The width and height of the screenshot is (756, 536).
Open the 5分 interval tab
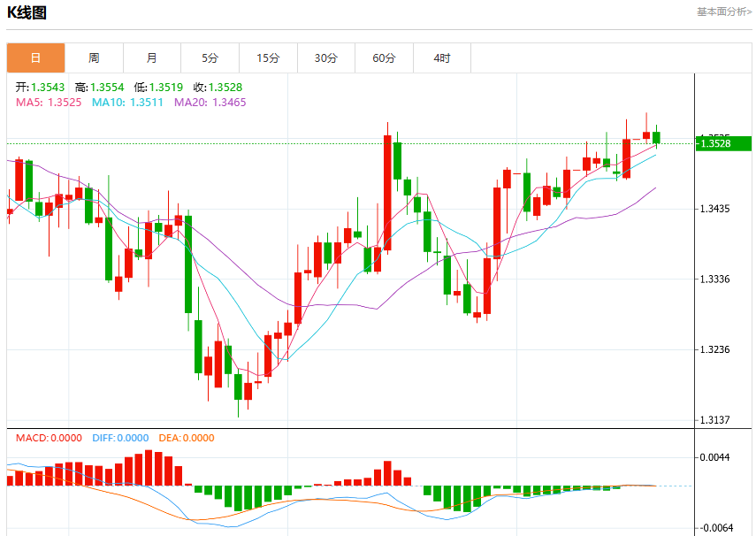(x=210, y=57)
